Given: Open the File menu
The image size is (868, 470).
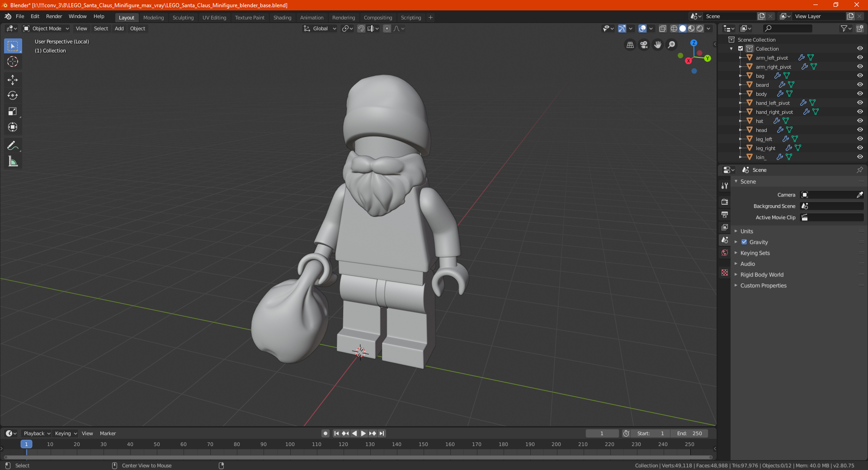Looking at the screenshot, I should pyautogui.click(x=20, y=16).
